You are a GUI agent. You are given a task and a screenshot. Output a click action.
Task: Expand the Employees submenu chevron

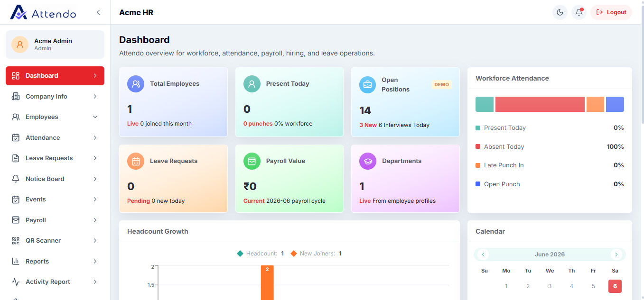[95, 117]
